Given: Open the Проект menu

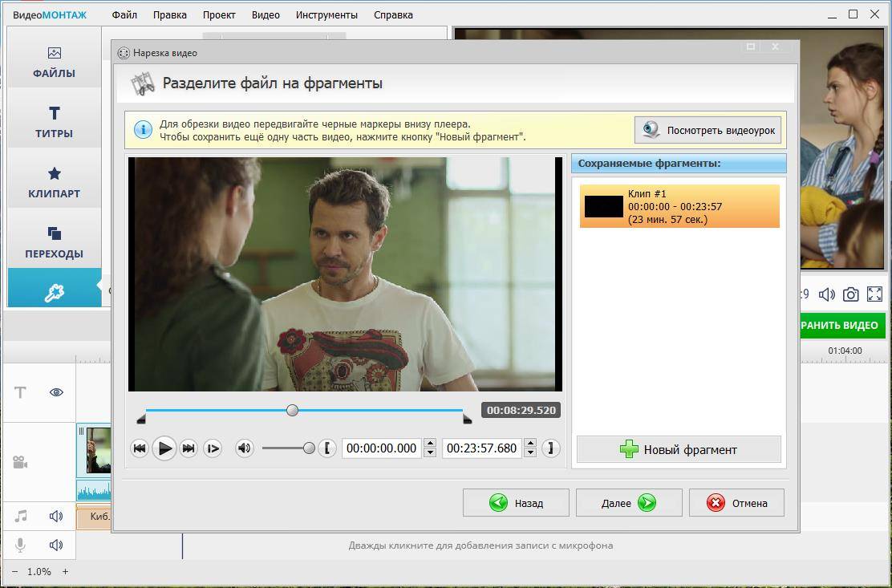Looking at the screenshot, I should pos(219,14).
